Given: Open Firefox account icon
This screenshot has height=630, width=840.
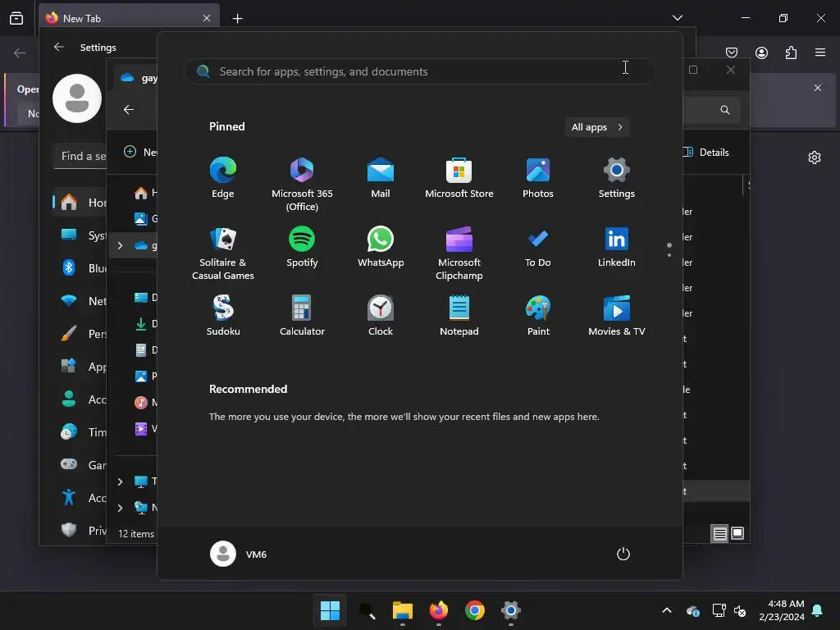Looking at the screenshot, I should (761, 52).
